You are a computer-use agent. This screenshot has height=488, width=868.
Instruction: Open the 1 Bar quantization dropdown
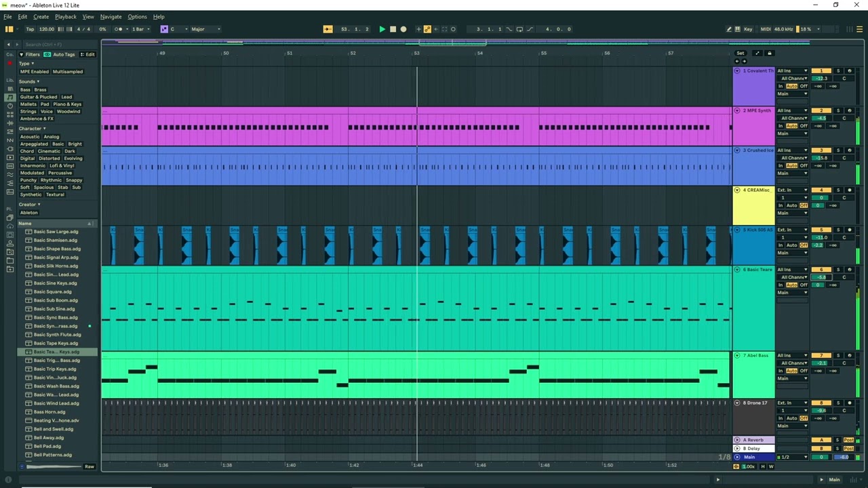point(140,29)
